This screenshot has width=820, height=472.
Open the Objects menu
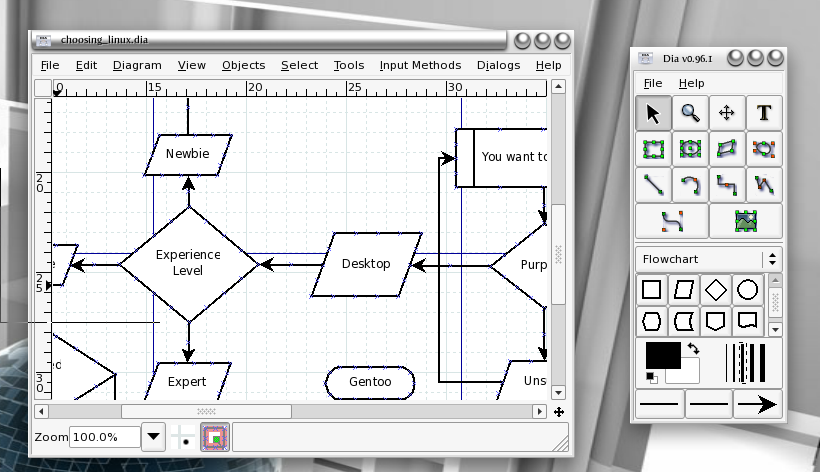(244, 65)
